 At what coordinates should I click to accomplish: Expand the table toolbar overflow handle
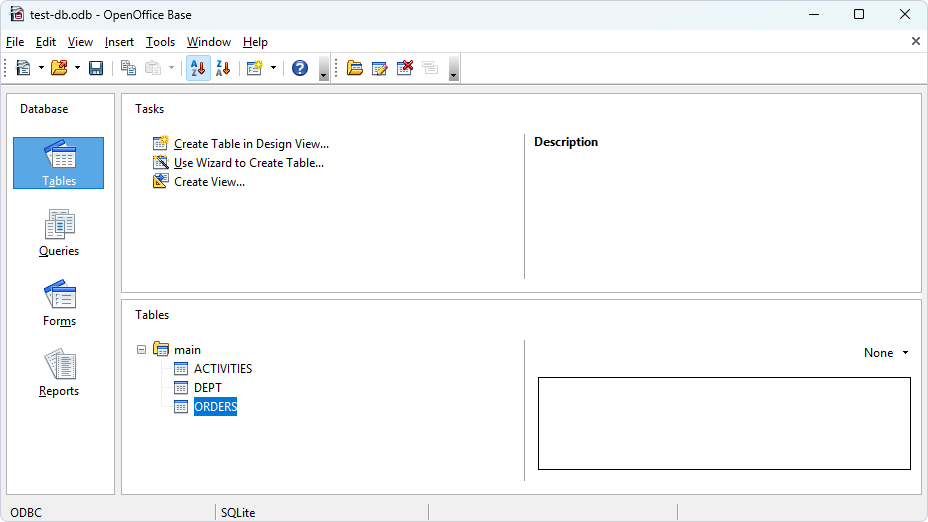pos(453,68)
